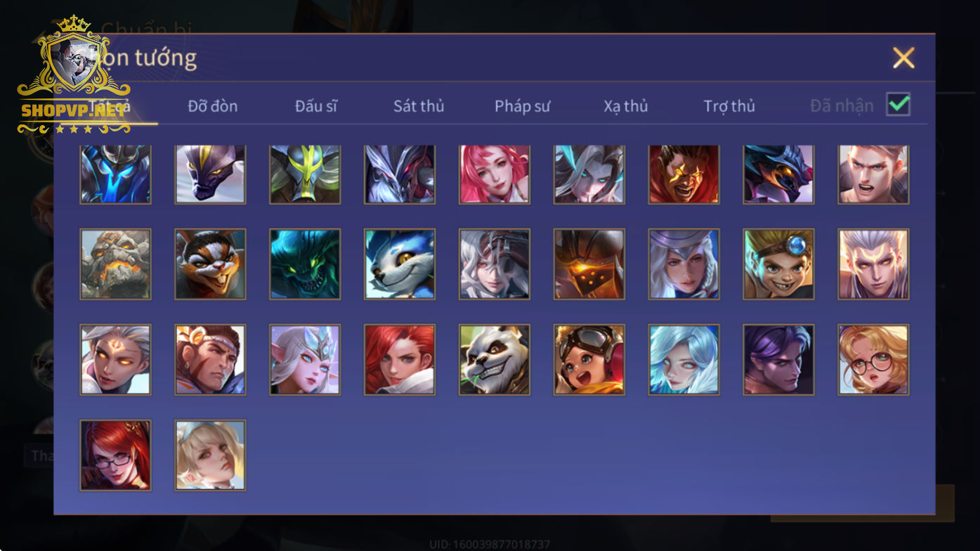Open the Đấu sĩ tab
This screenshot has width=980, height=551.
coord(316,106)
